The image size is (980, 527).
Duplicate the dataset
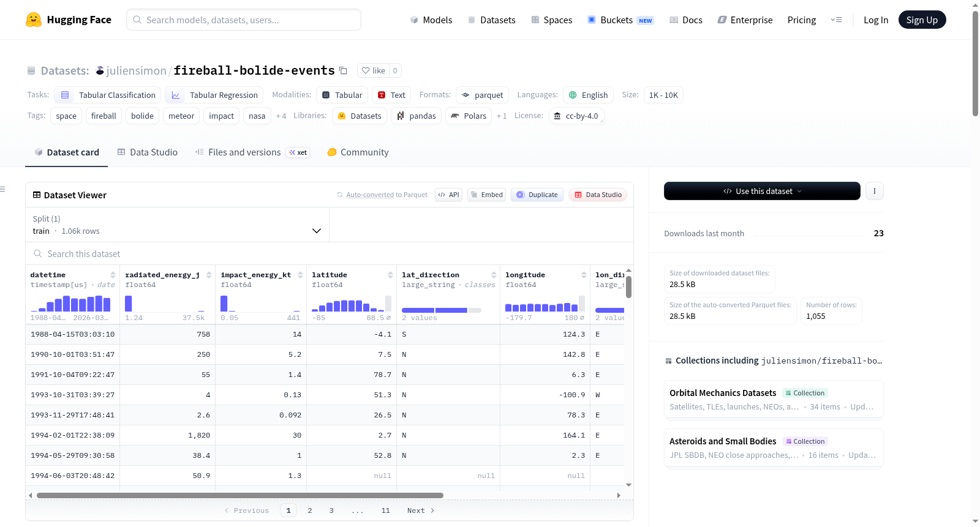click(x=537, y=195)
